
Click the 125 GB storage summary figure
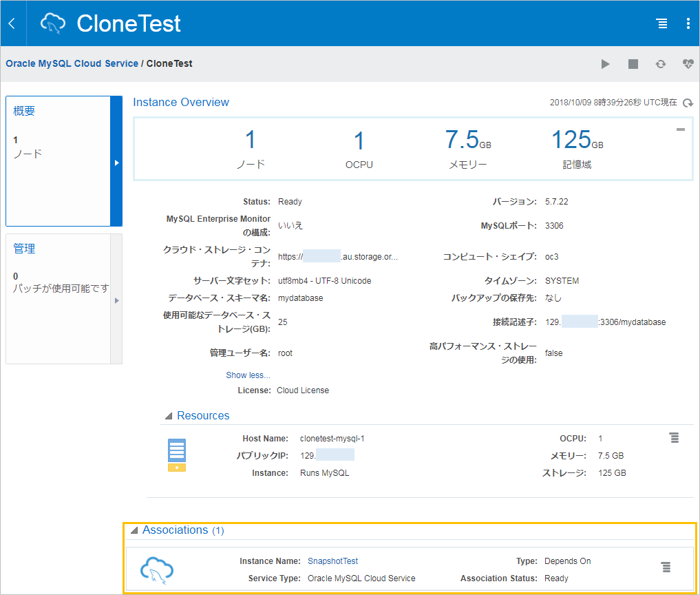pyautogui.click(x=577, y=139)
